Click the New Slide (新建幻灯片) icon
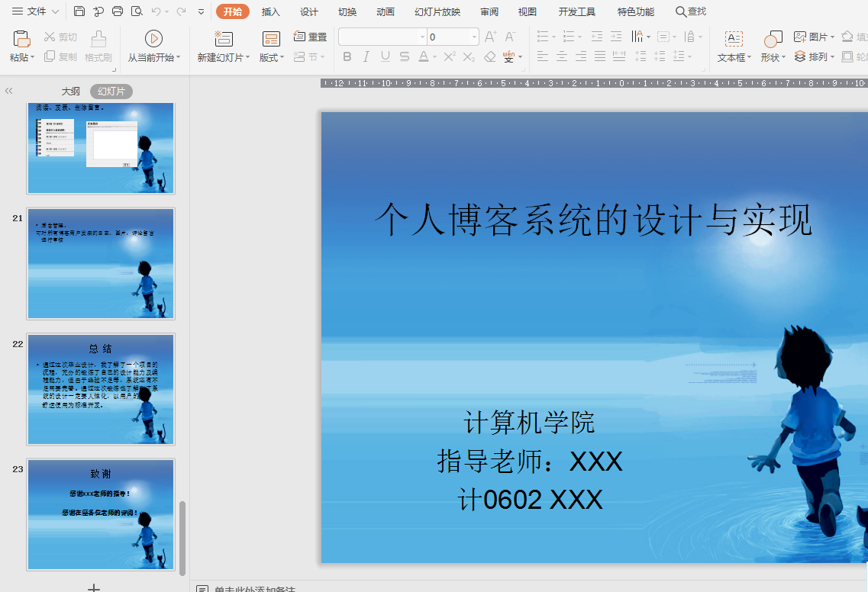This screenshot has width=868, height=592. (x=224, y=39)
